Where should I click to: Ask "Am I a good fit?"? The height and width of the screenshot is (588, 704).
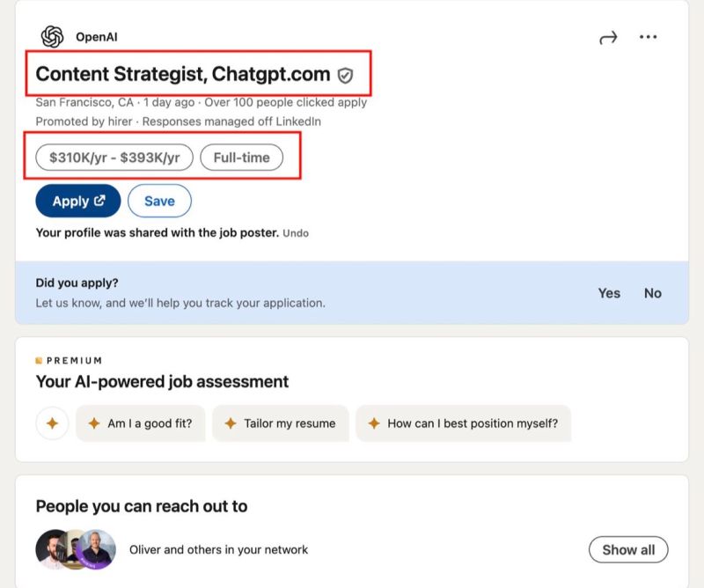tap(140, 423)
